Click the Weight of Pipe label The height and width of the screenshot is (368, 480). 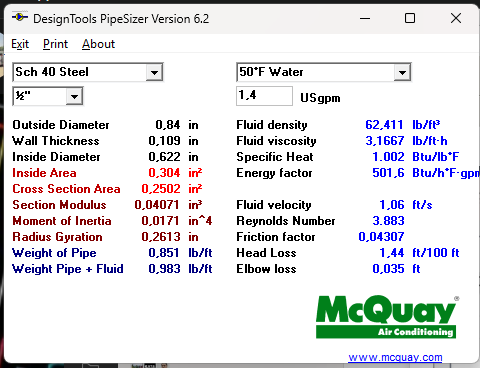click(54, 253)
